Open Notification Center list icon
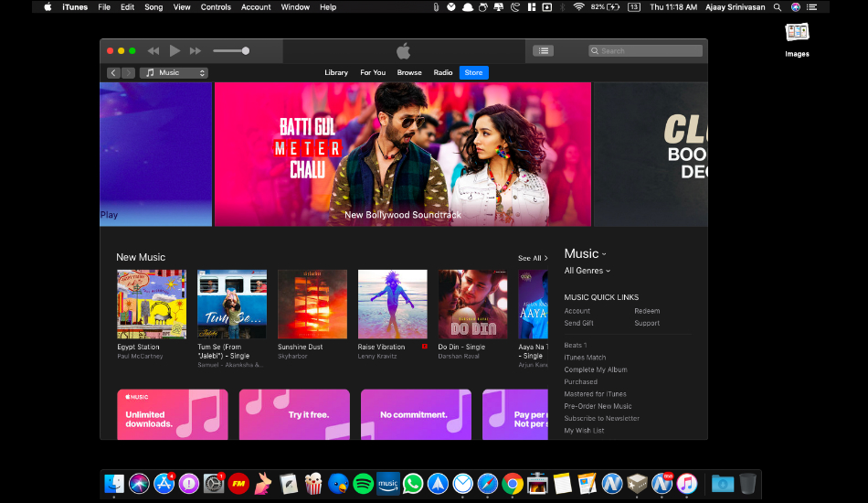The width and height of the screenshot is (868, 503). click(812, 7)
